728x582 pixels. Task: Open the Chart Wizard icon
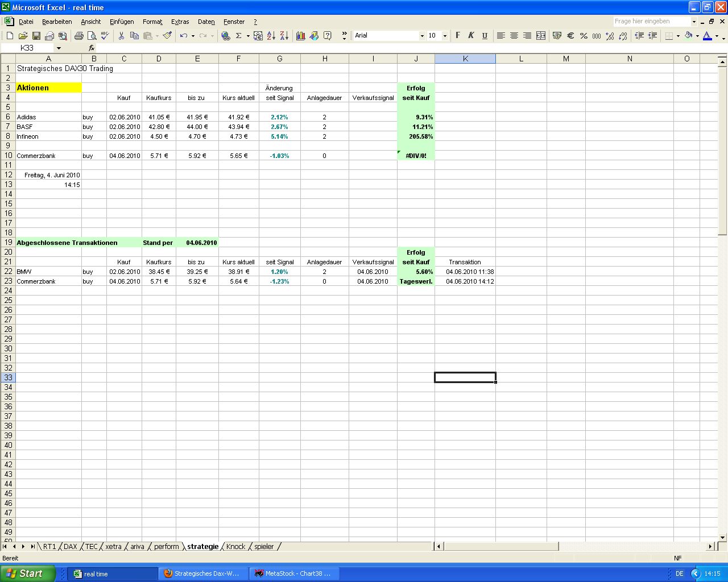tap(300, 35)
